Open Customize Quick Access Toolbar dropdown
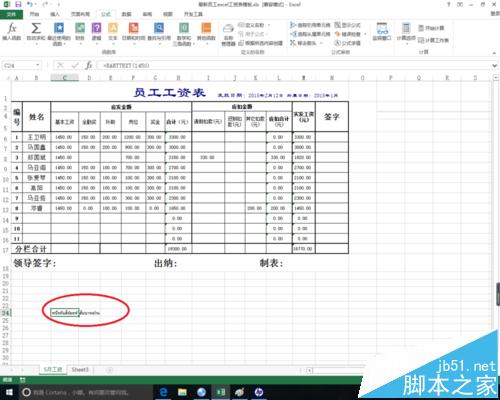 [x=59, y=5]
